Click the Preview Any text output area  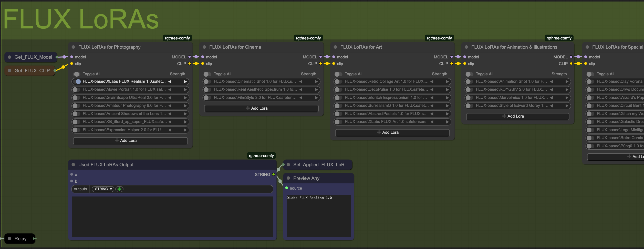(x=318, y=216)
